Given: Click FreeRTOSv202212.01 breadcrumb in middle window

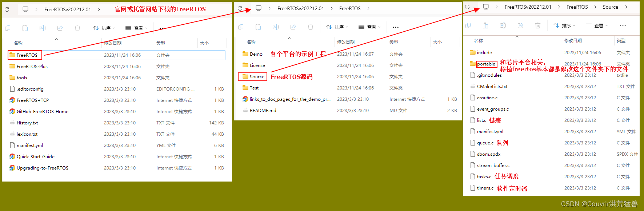Looking at the screenshot, I should (x=301, y=8).
